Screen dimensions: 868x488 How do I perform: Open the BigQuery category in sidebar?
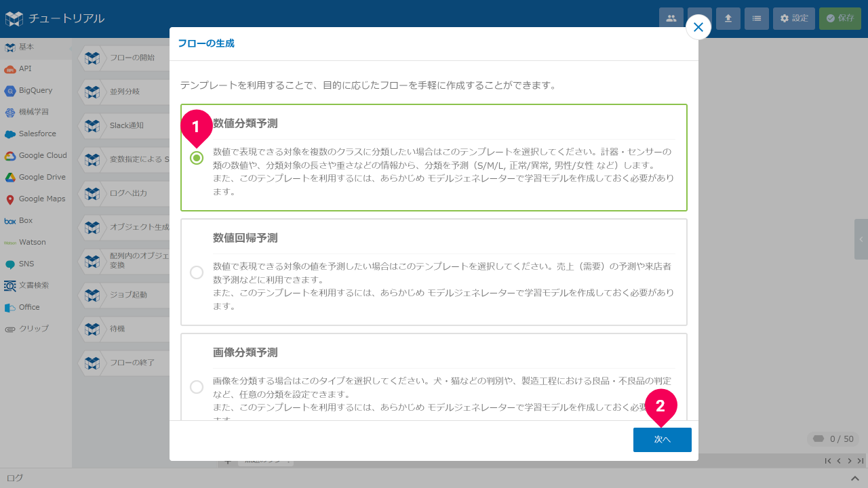pyautogui.click(x=36, y=91)
